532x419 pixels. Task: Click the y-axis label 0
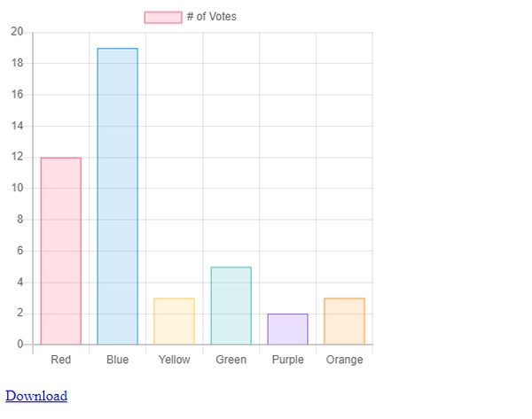[x=20, y=344]
